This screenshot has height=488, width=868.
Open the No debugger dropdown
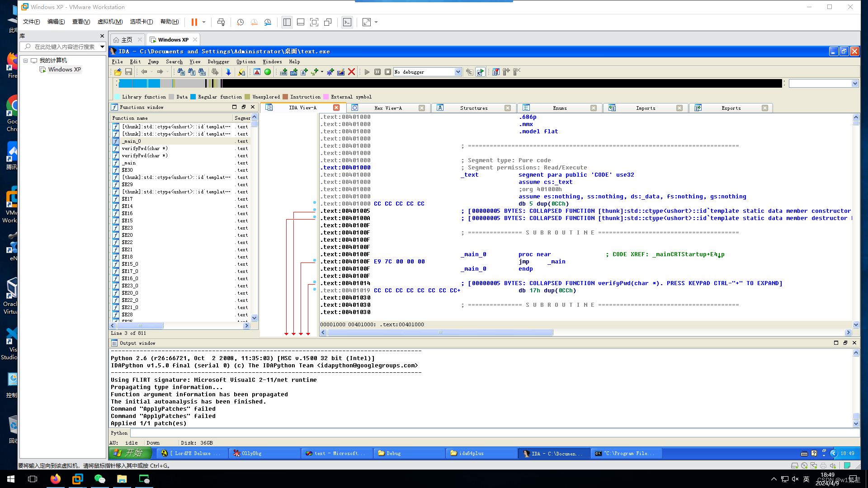pyautogui.click(x=458, y=72)
